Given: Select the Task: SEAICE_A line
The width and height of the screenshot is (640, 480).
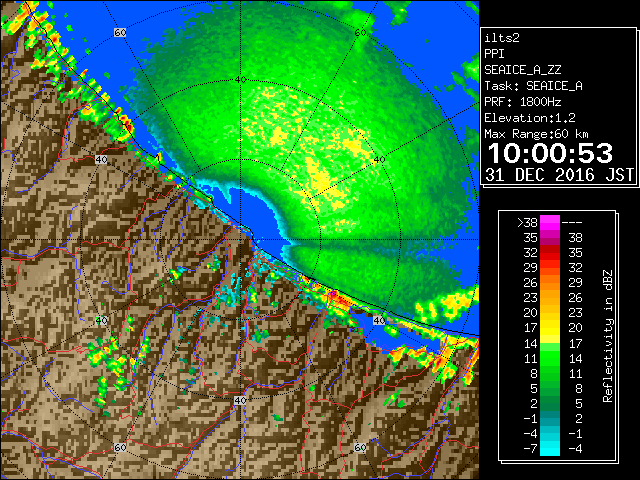Looking at the screenshot, I should point(533,86).
